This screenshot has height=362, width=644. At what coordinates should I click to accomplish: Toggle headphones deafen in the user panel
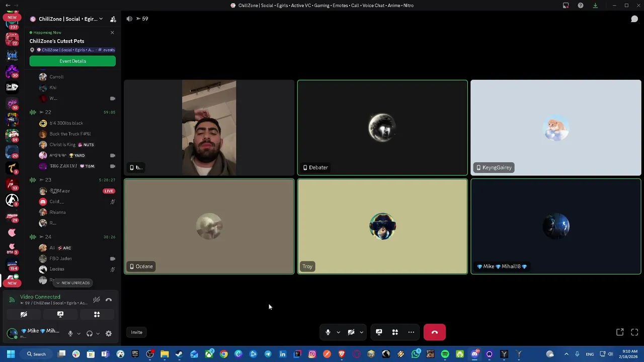pos(90,333)
